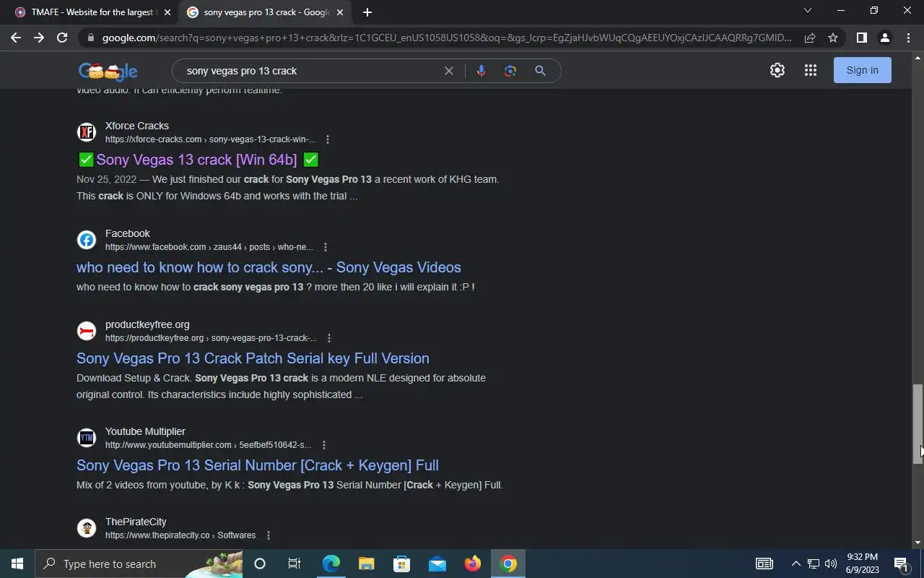Click the Chrome taskbar icon

pos(508,564)
